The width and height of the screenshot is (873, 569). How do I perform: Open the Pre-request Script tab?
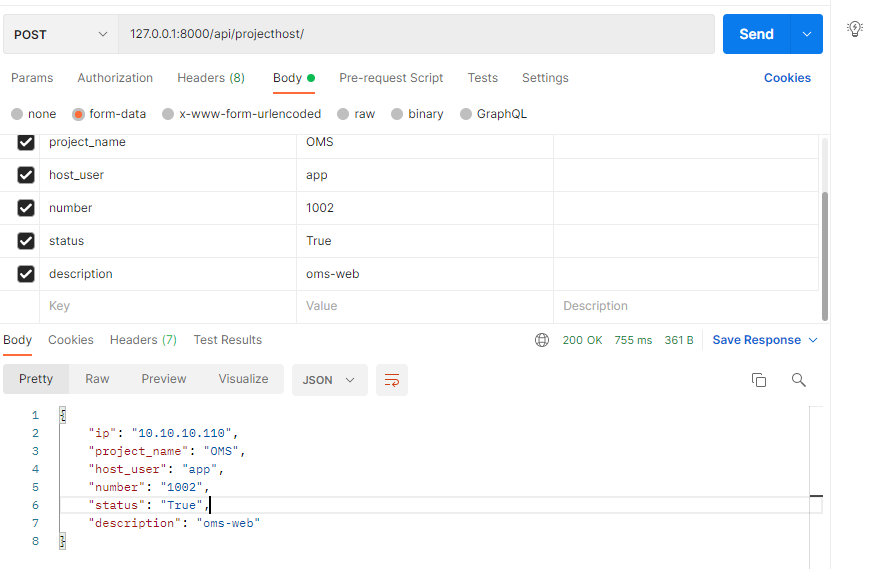pos(391,78)
